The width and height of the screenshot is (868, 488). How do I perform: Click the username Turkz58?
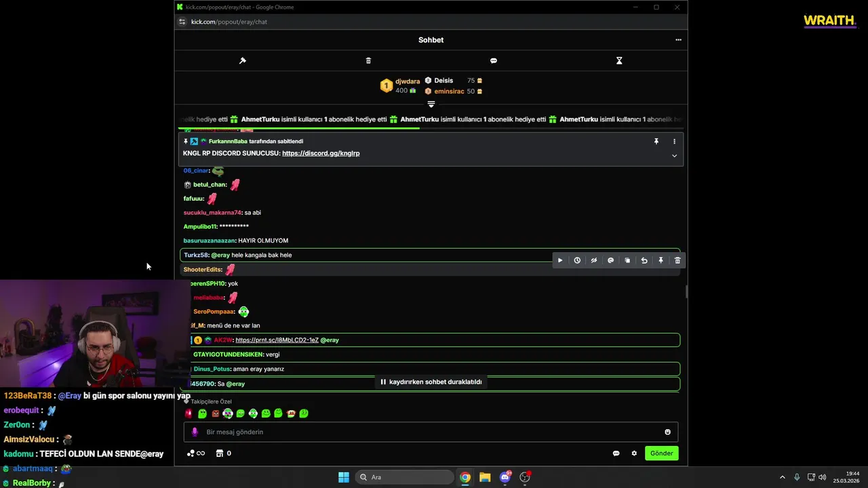[196, 255]
